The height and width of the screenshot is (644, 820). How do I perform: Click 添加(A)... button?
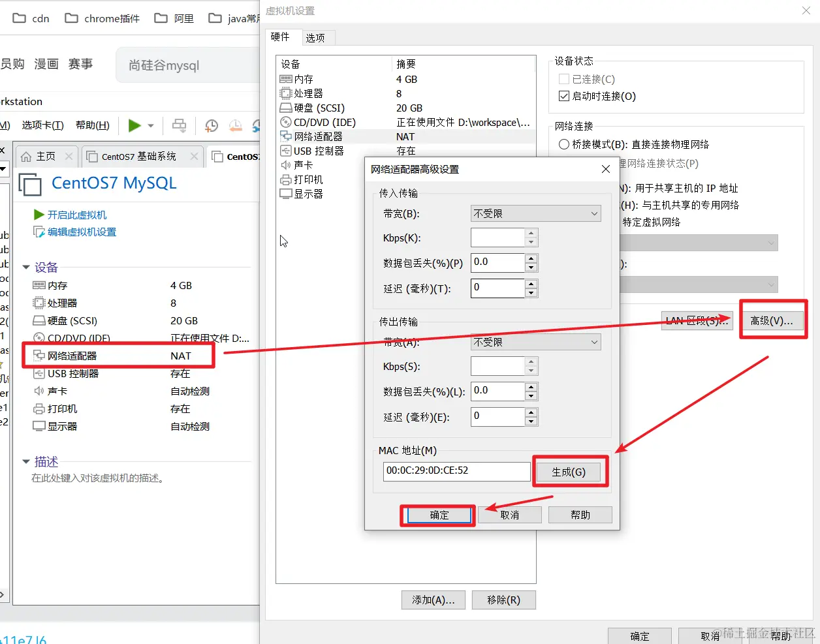tap(434, 600)
